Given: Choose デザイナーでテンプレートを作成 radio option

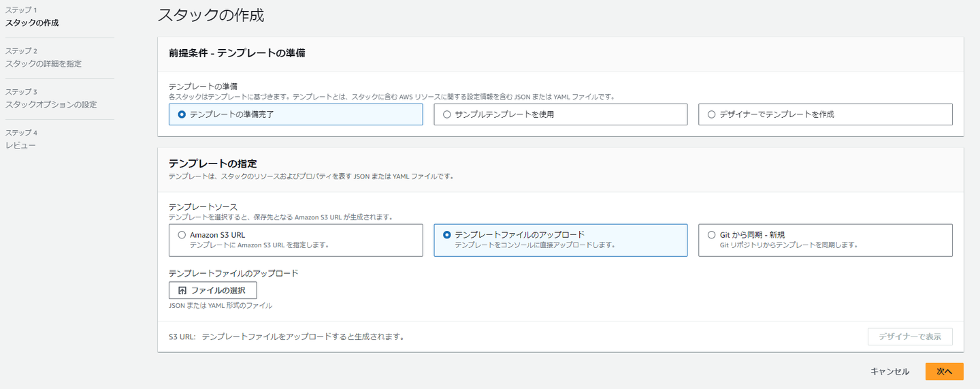Looking at the screenshot, I should [x=712, y=114].
